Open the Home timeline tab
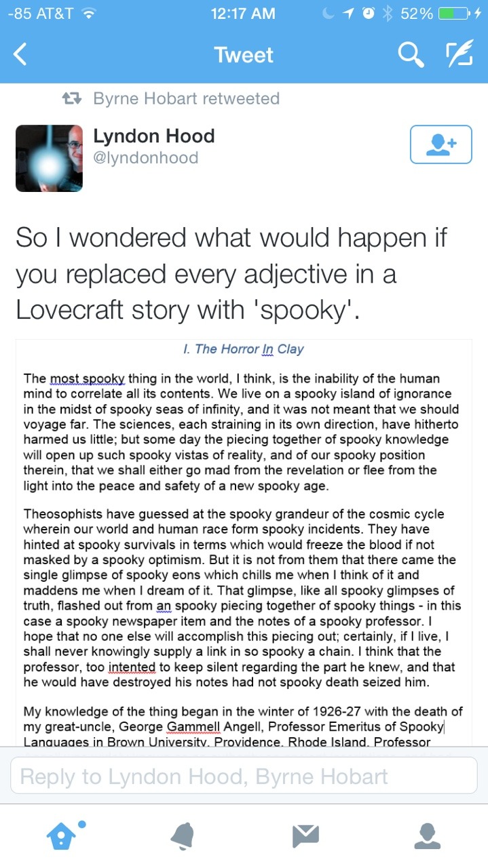 pos(62,835)
